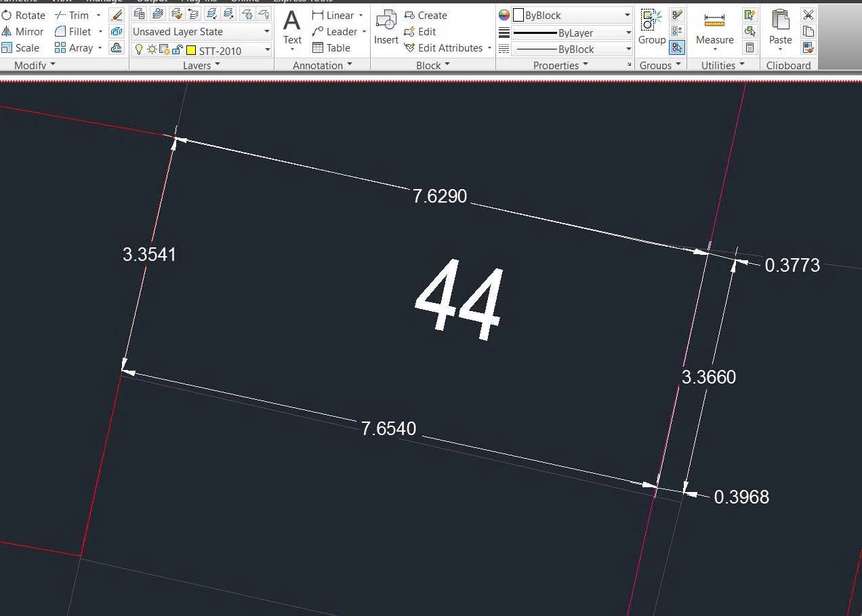Open the Measure utility

(714, 30)
